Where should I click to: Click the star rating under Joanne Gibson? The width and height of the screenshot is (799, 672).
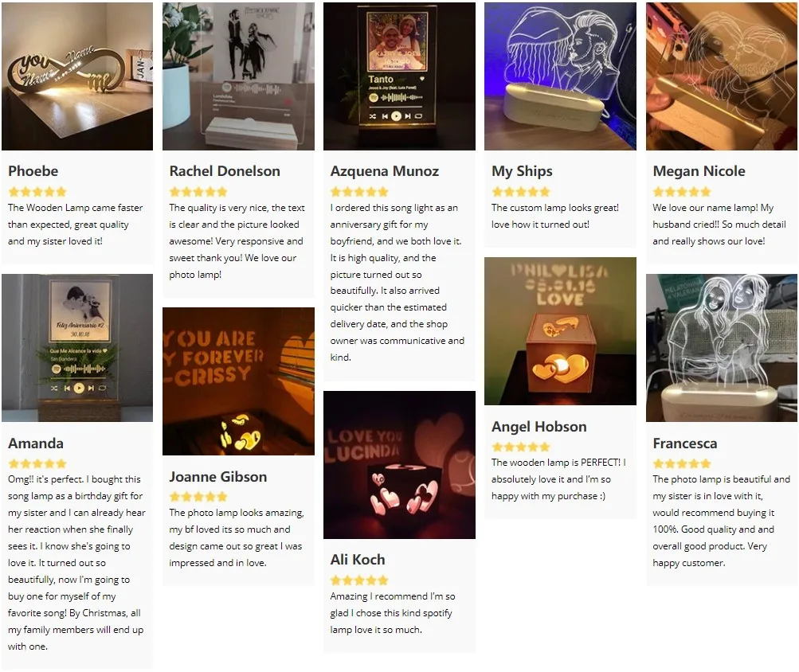[198, 497]
